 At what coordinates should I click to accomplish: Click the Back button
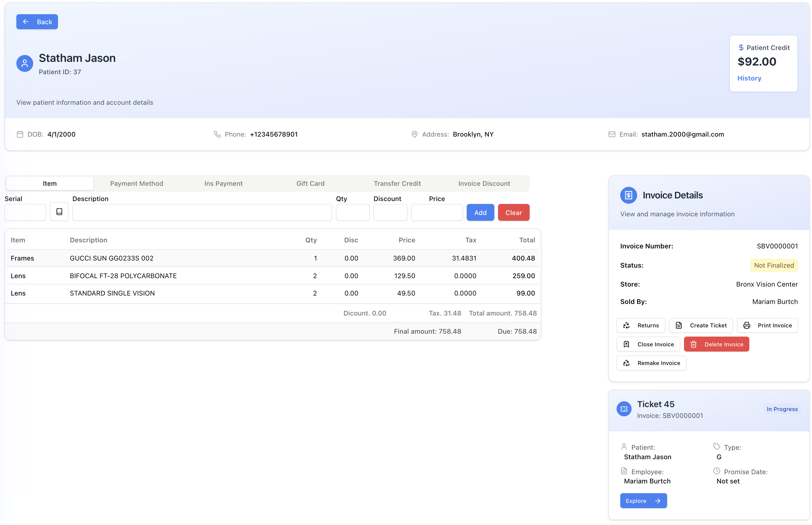pyautogui.click(x=37, y=22)
